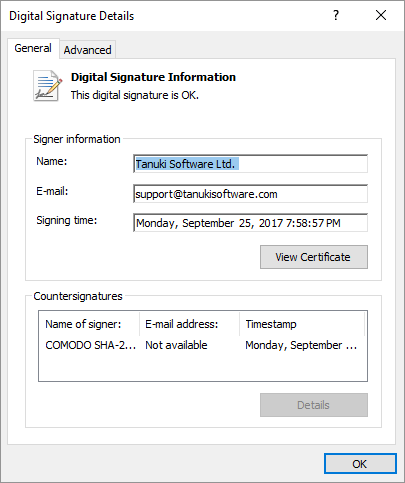Click the Signing time field
The image size is (405, 483).
(250, 223)
